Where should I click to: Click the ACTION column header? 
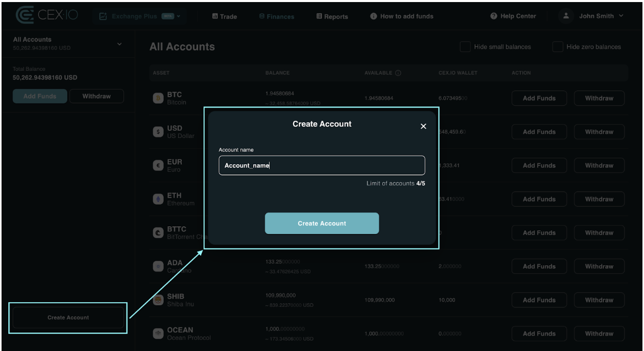click(521, 73)
